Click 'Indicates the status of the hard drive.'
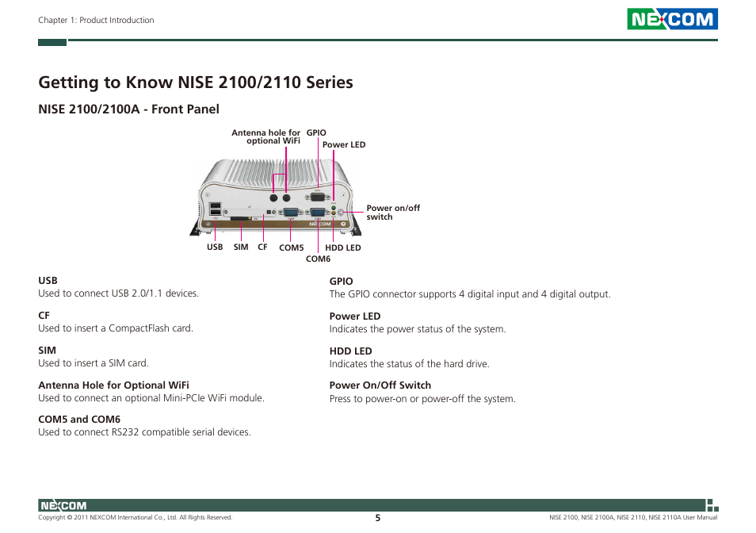 [x=410, y=364]
